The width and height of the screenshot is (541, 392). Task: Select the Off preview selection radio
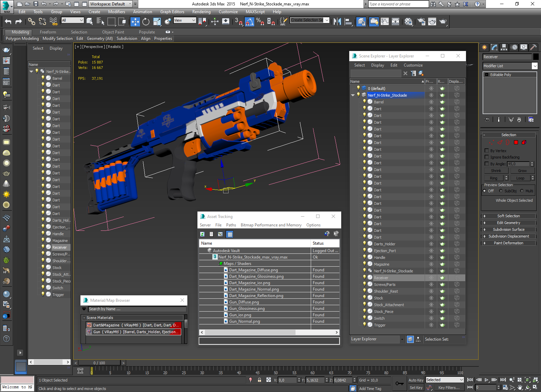tap(485, 191)
